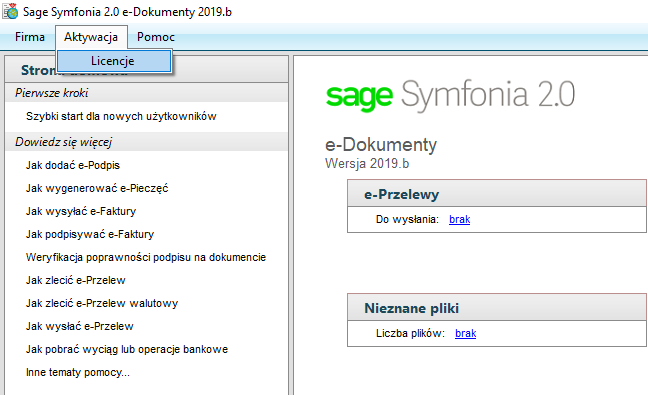Viewport: 648px width, 395px height.
Task: Click the brak link next to Do wysłania
Action: pyautogui.click(x=460, y=219)
